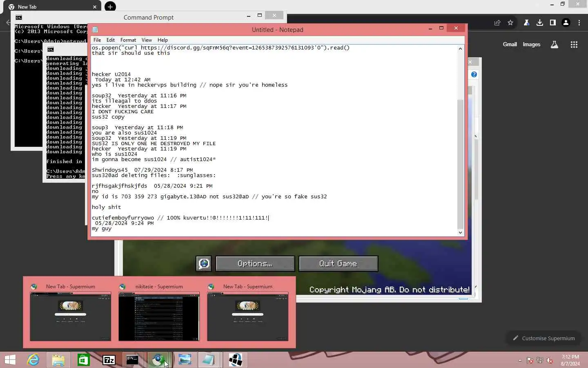Open Notepad Format menu
This screenshot has height=368, width=588.
128,40
